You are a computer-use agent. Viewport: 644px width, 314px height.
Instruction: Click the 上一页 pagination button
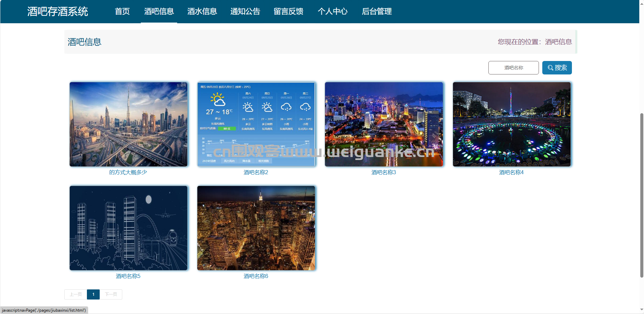pyautogui.click(x=76, y=294)
